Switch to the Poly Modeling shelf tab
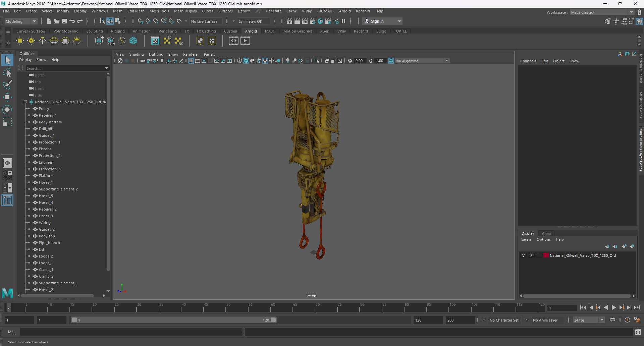 pyautogui.click(x=66, y=31)
